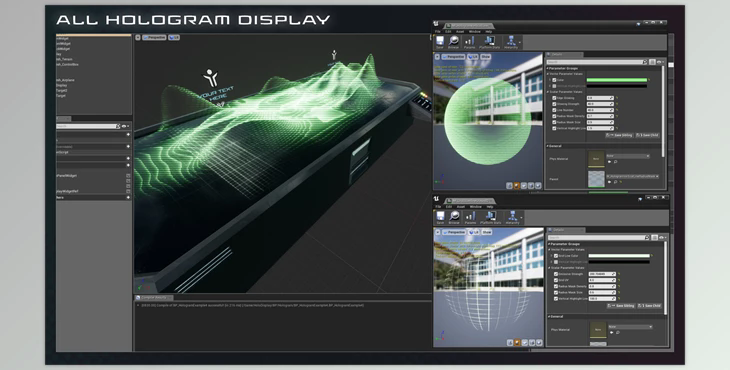Select custom mesh preview in upper preview viewport
The height and width of the screenshot is (370, 730).
click(x=538, y=185)
